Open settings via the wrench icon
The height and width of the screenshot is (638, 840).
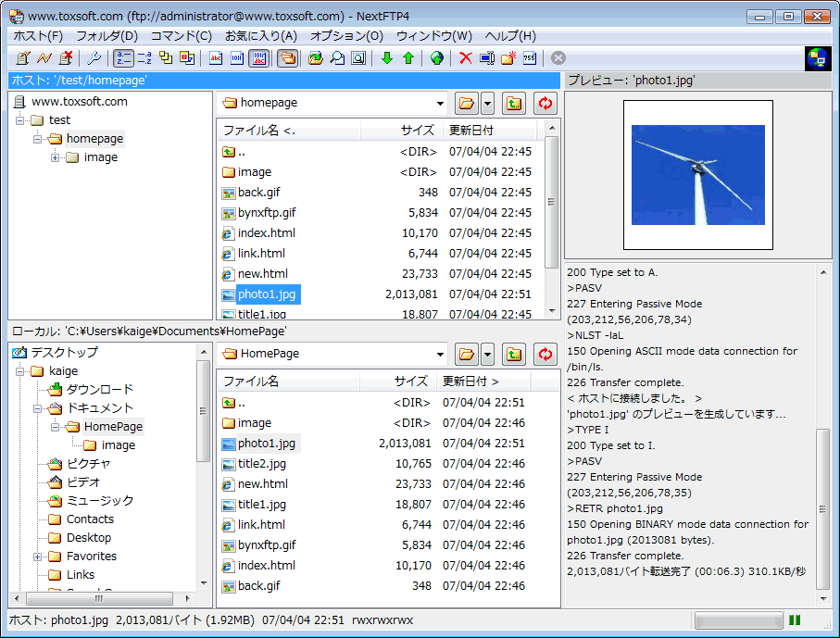pyautogui.click(x=94, y=57)
